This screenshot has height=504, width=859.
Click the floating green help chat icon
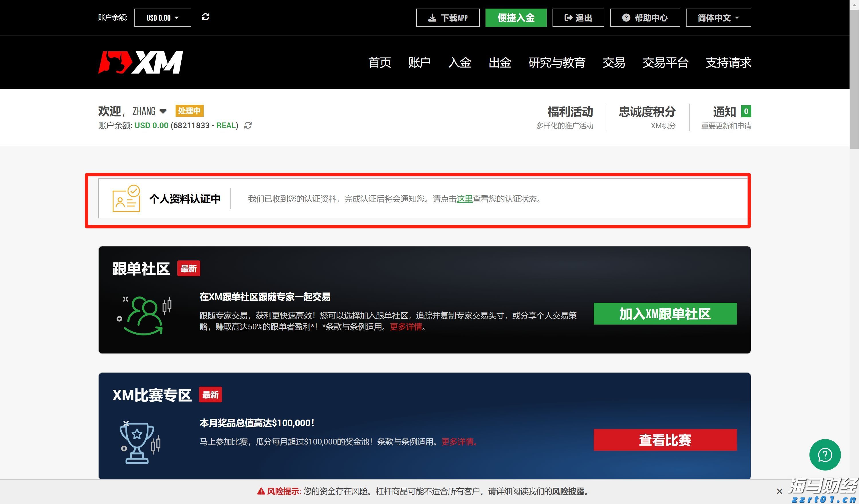[825, 454]
